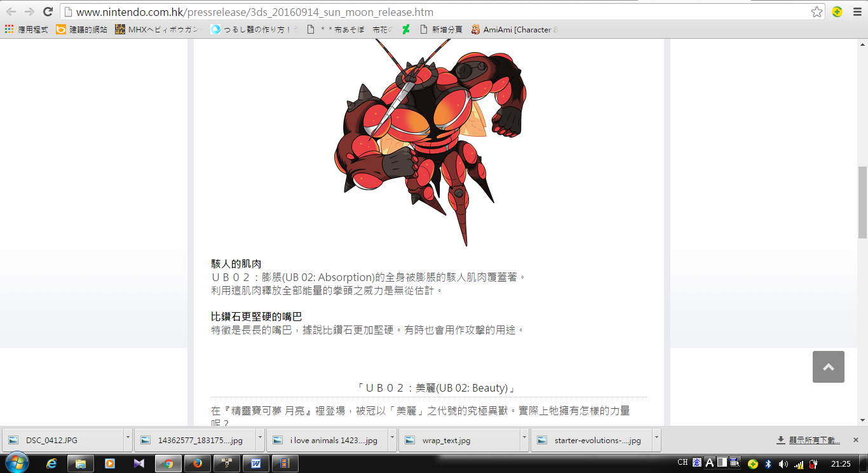Click the network signal tray icon
868x473 pixels.
click(x=799, y=463)
